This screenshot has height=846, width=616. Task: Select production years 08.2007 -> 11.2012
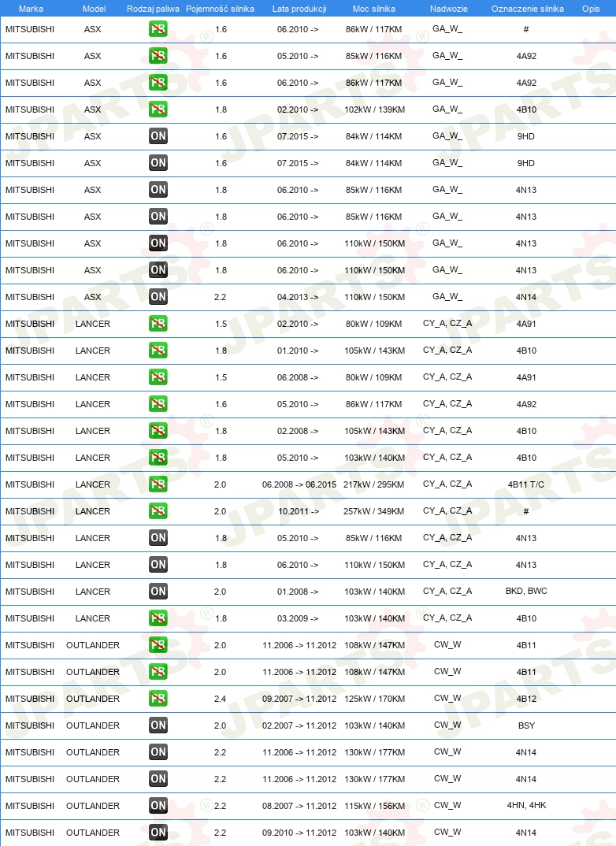pyautogui.click(x=299, y=806)
